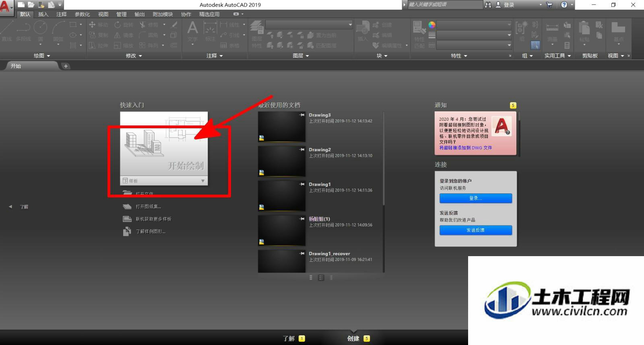Image resolution: width=644 pixels, height=345 pixels.
Task: Select the Mirror (镜像) tool
Action: (124, 35)
